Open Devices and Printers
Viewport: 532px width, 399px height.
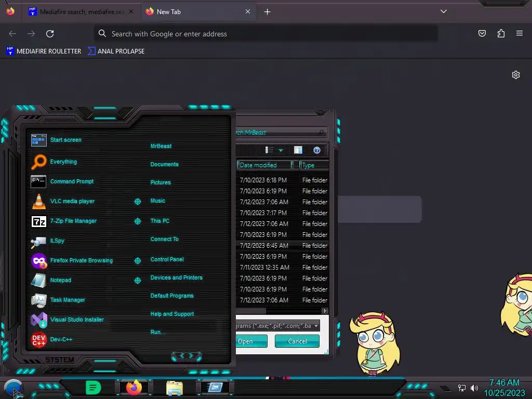pos(177,277)
